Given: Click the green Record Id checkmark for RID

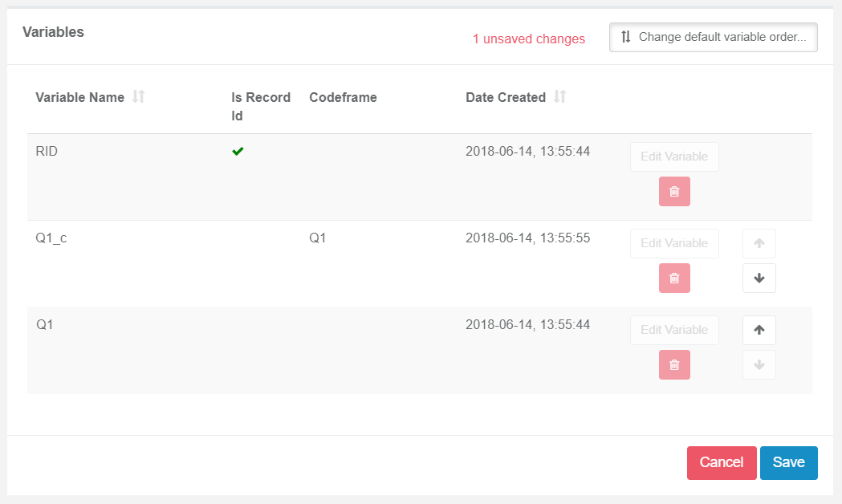Looking at the screenshot, I should click(x=238, y=152).
